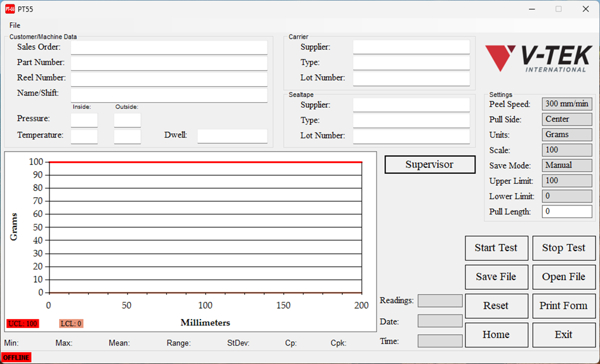Click the red UCL: 100 indicator

tap(23, 324)
